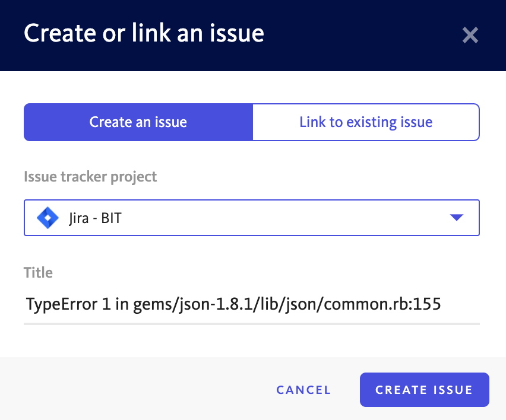The image size is (506, 420).
Task: Click the Issue tracker project label
Action: 90,177
